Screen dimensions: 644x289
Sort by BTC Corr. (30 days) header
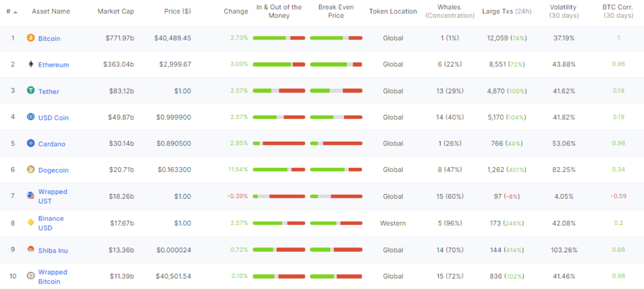coord(618,11)
